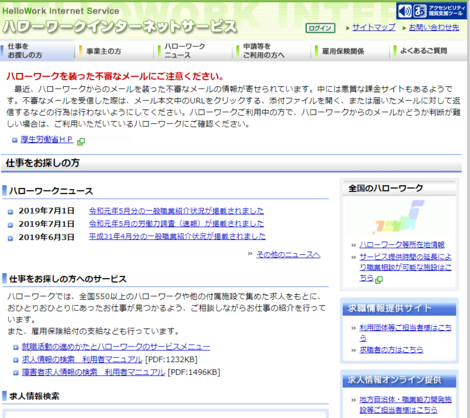Click the あ text-size accessibility icon
470x418 pixels.
coord(420,11)
